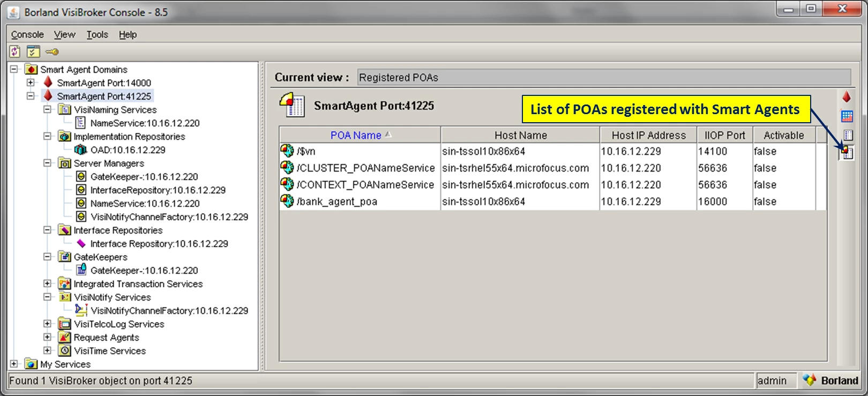Screen dimensions: 868x396
Task: Click the POA icon for /$vn row
Action: pyautogui.click(x=287, y=151)
